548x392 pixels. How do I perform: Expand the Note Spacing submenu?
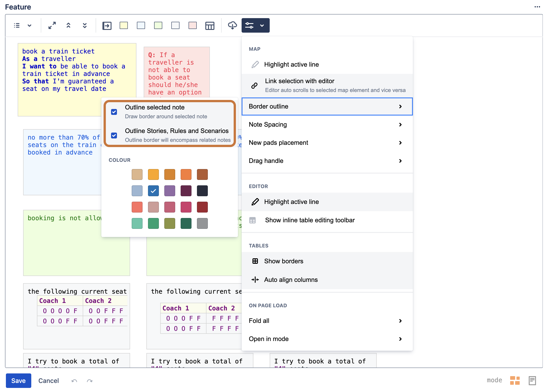coord(327,125)
